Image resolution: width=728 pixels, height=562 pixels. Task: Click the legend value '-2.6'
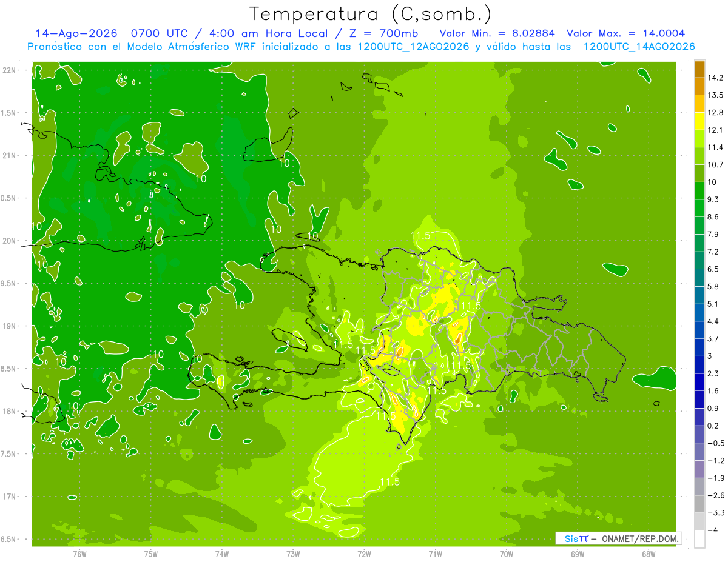tap(716, 495)
